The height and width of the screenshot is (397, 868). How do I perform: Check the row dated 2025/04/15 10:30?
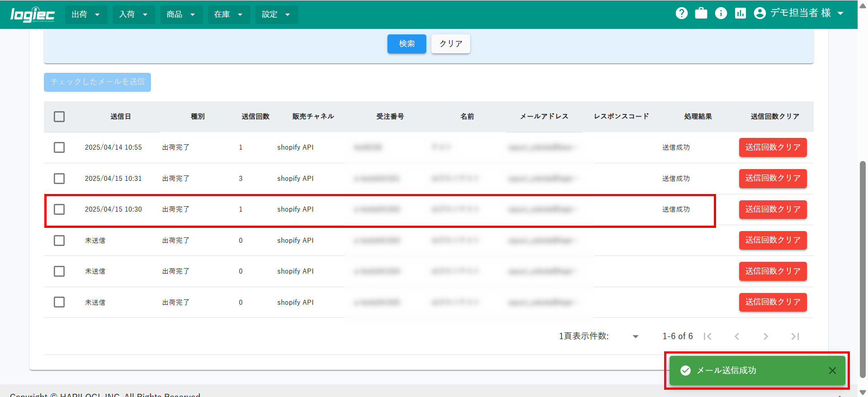coord(59,209)
